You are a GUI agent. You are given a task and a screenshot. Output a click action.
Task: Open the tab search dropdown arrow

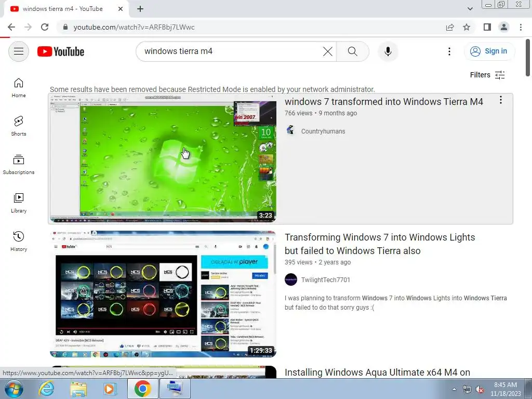[x=470, y=9]
